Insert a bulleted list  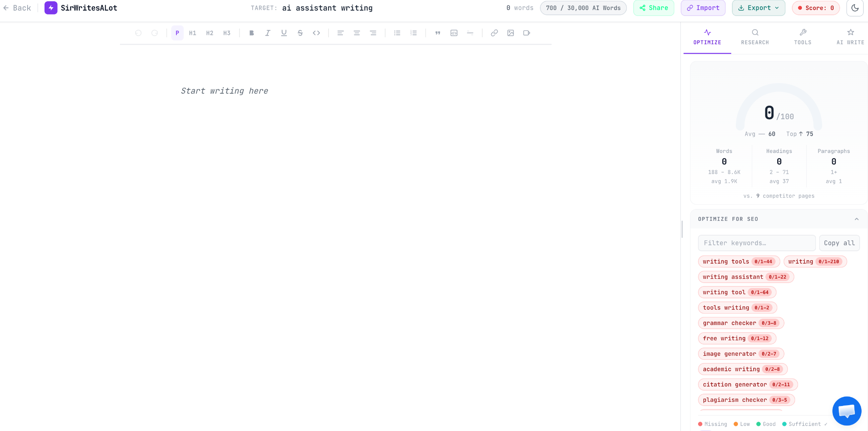[397, 33]
